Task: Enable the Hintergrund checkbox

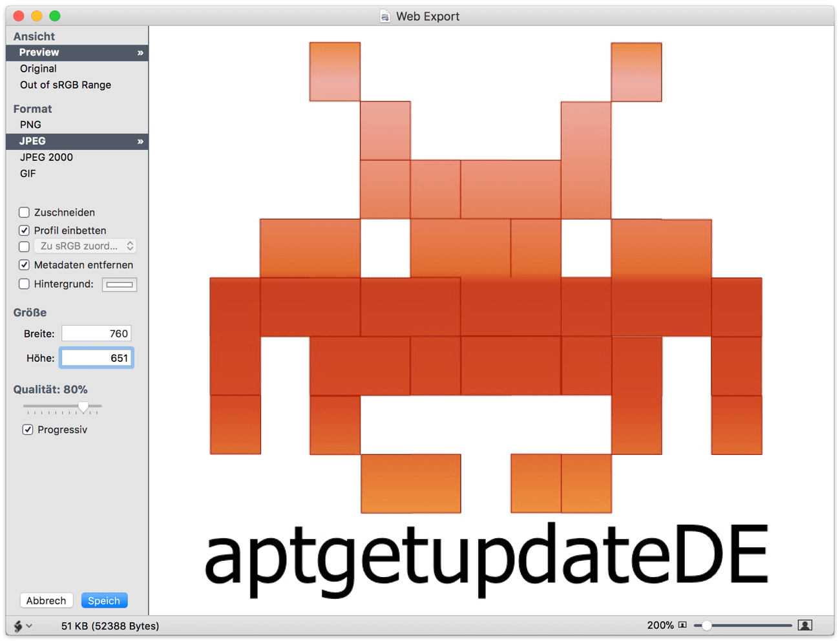Action: click(24, 284)
